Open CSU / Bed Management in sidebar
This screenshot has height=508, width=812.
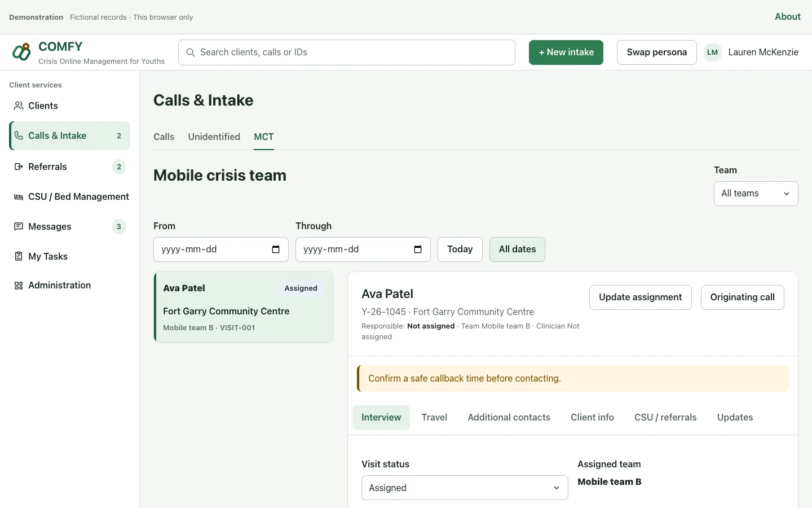pos(69,196)
